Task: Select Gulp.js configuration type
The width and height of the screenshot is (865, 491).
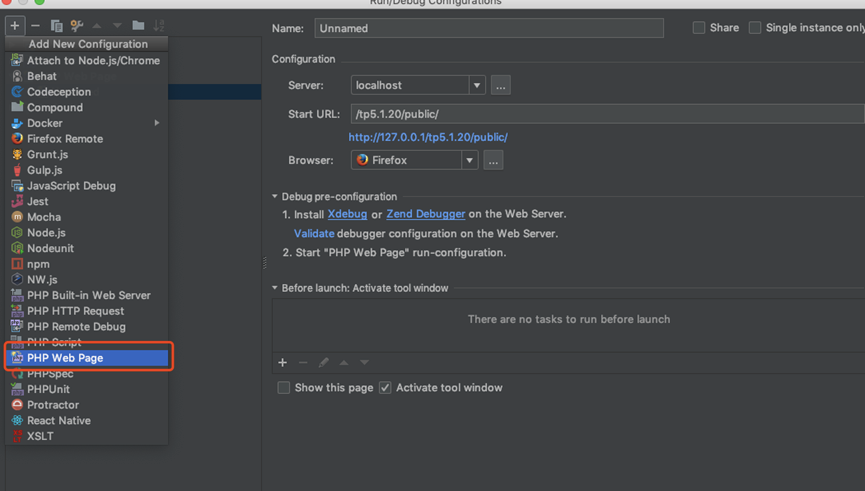Action: click(x=87, y=170)
